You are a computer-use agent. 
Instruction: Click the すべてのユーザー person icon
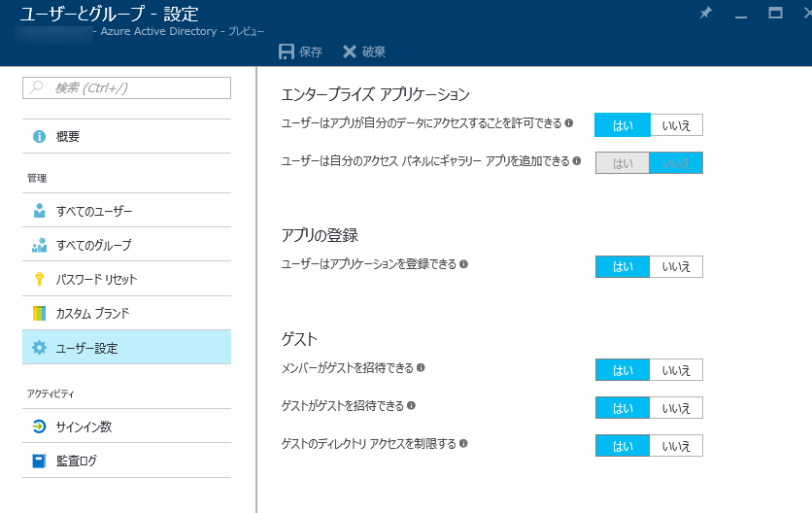39,211
